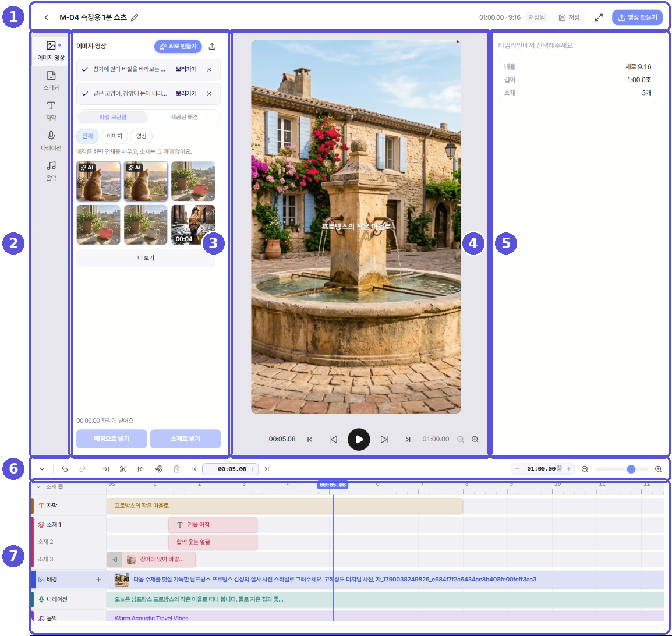Select the 'Warm Acoustic Travel Vibes' music clip

[385, 616]
